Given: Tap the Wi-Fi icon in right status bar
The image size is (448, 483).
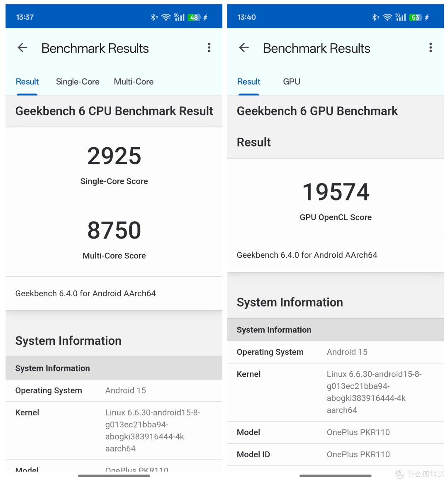Looking at the screenshot, I should (x=387, y=17).
